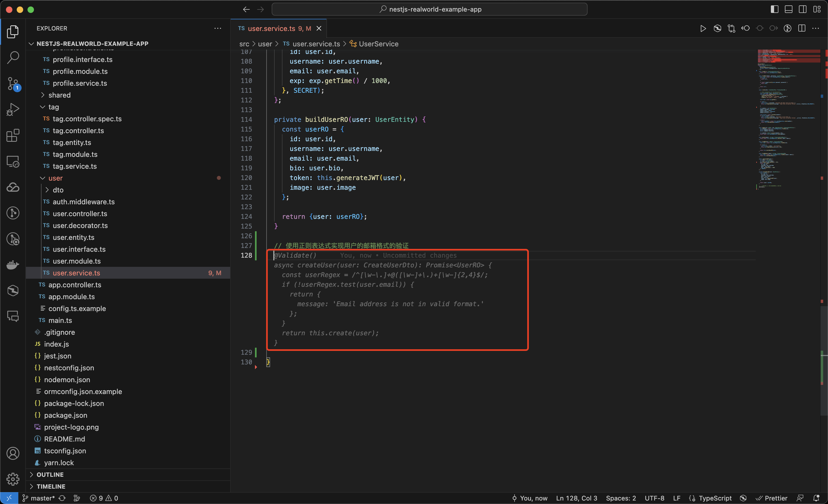Click UserService in the breadcrumb

[378, 44]
